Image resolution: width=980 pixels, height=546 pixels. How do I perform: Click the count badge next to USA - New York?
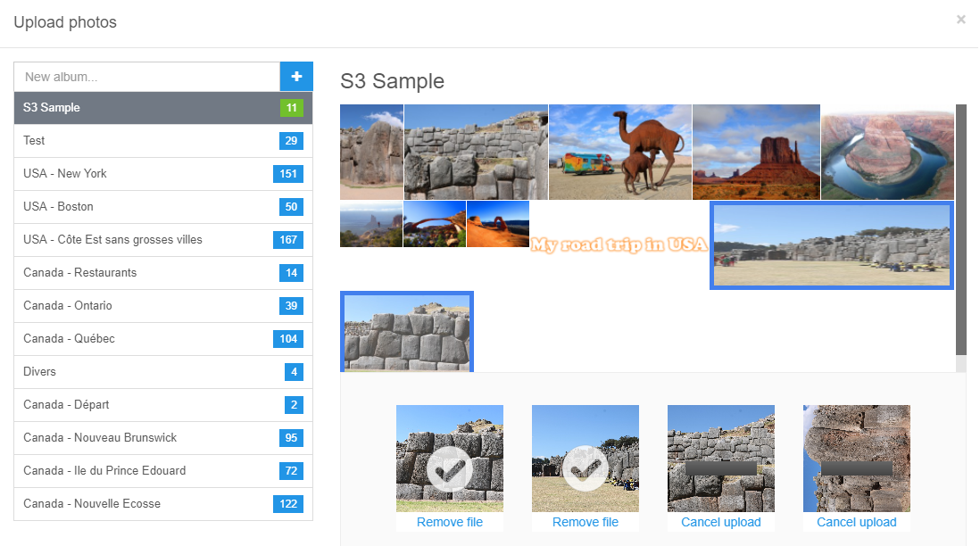[287, 173]
